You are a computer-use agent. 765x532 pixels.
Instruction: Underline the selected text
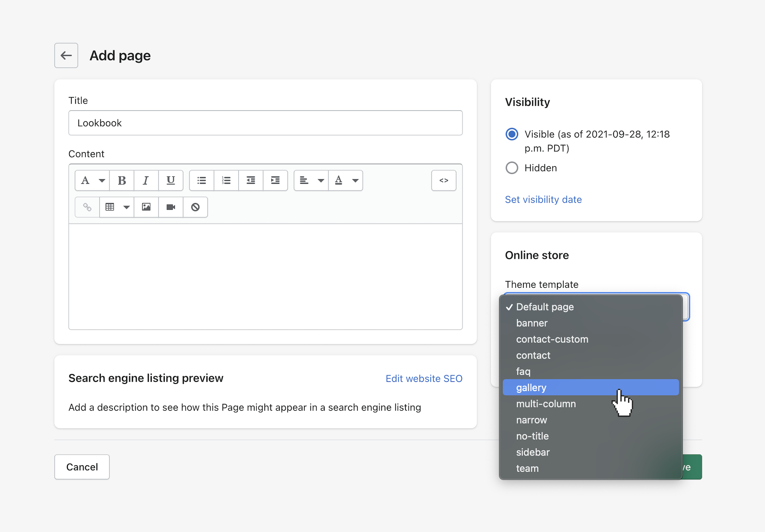[x=171, y=180]
